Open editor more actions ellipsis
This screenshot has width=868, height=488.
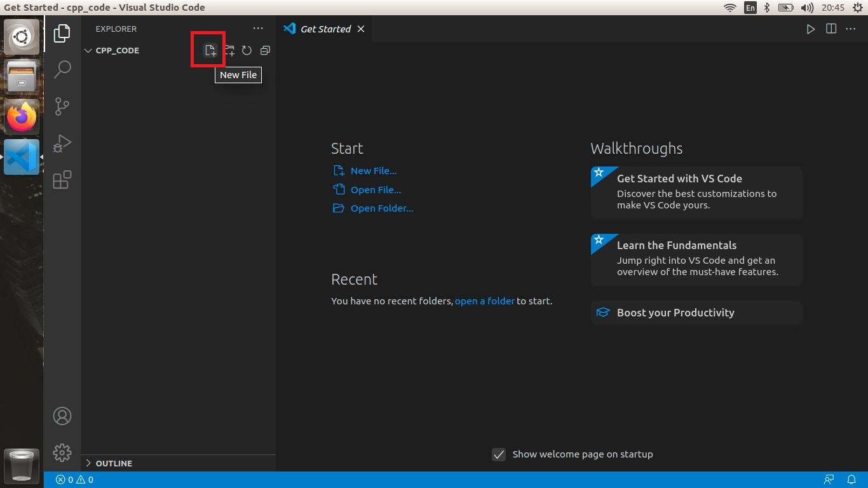click(851, 29)
